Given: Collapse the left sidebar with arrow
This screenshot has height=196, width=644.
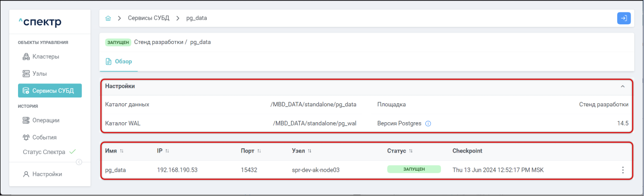Looking at the screenshot, I should click(79, 162).
